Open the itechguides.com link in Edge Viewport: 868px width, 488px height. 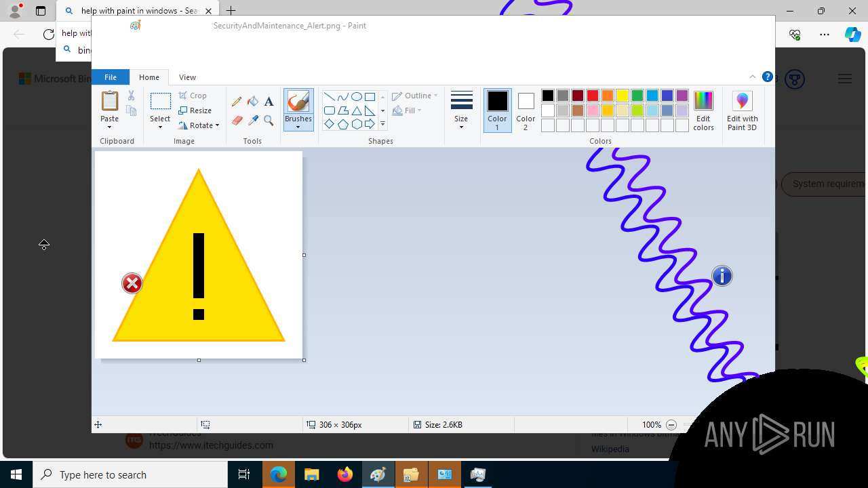tap(211, 445)
